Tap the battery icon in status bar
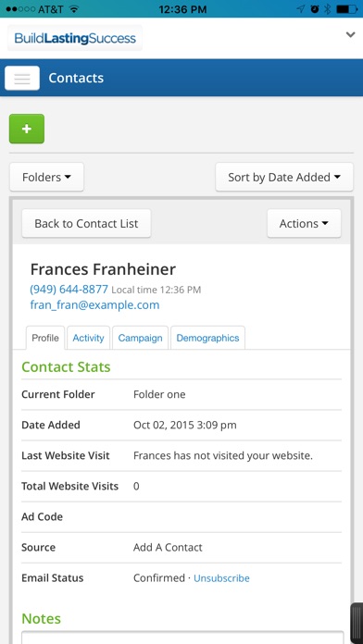The image size is (363, 644). point(346,9)
